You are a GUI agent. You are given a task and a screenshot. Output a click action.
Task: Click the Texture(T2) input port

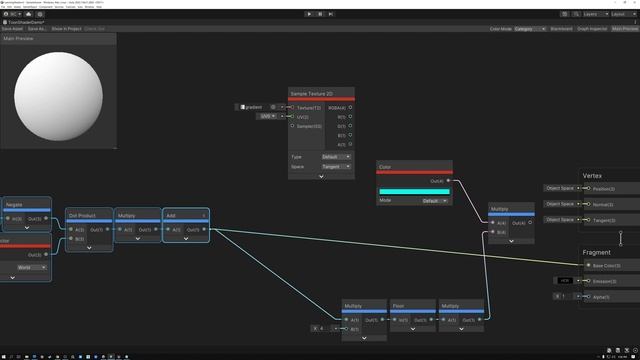coord(292,107)
